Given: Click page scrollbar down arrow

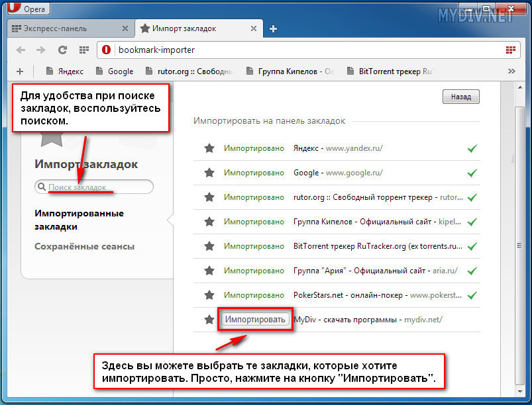Looking at the screenshot, I should coord(520,392).
